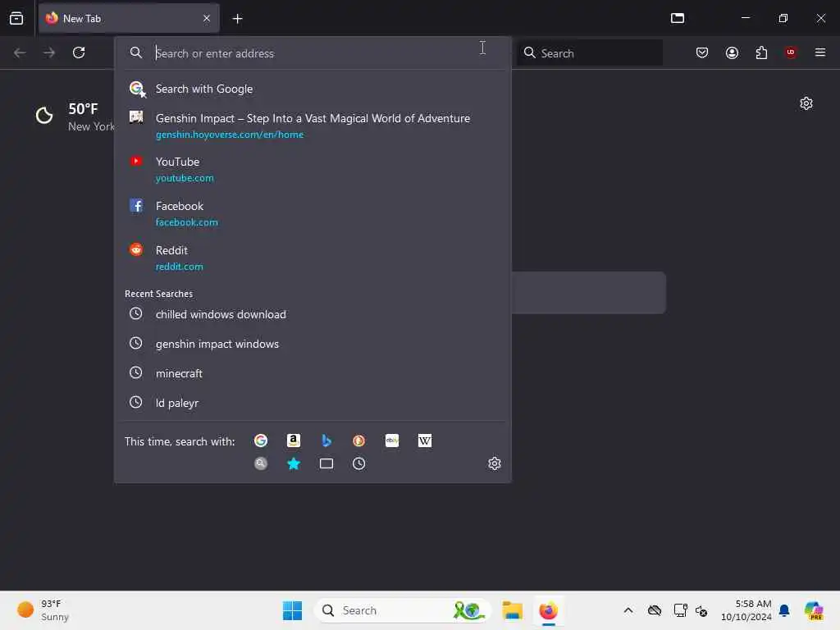Open File Explorer from the taskbar
The image size is (840, 630).
[x=512, y=610]
